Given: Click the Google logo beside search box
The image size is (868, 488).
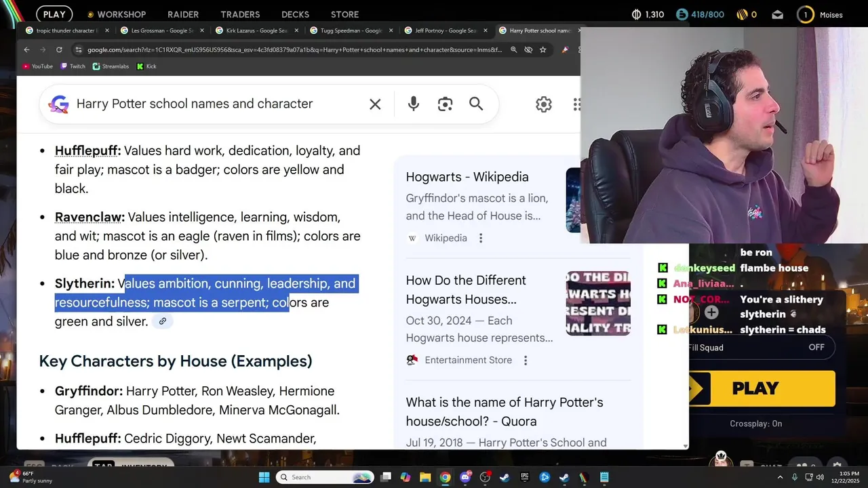Looking at the screenshot, I should point(59,104).
